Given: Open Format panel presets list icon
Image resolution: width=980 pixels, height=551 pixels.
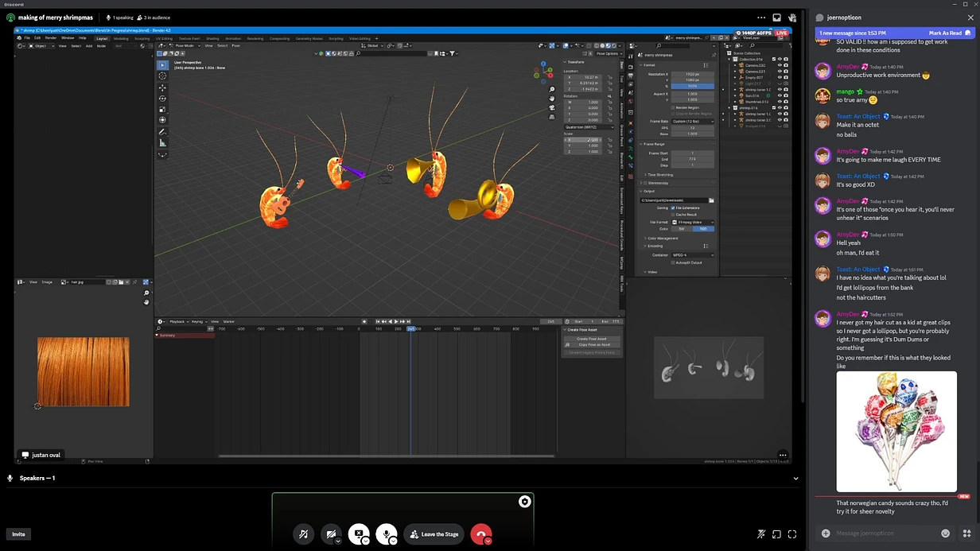Looking at the screenshot, I should [706, 65].
